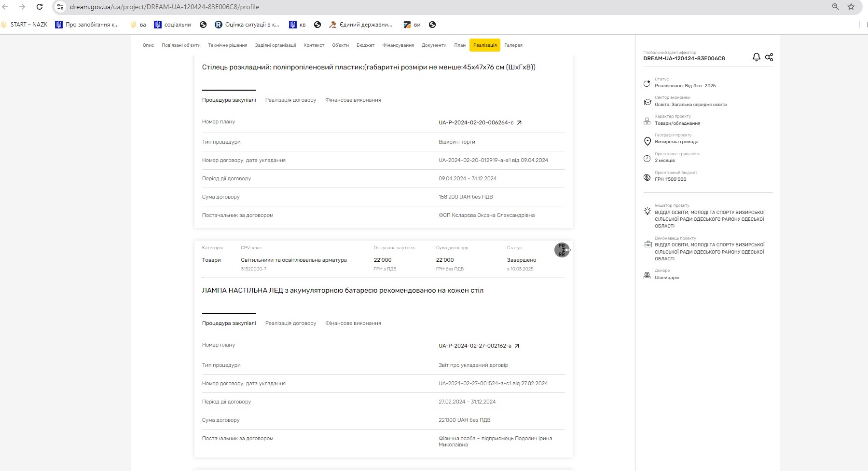Select the Документи tab
The height and width of the screenshot is (471, 868).
[x=434, y=45]
